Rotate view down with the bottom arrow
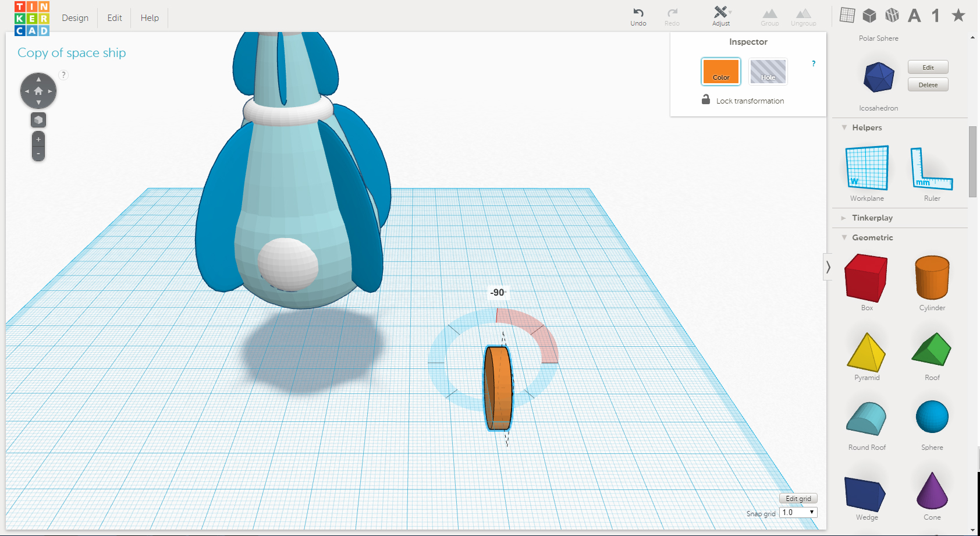The height and width of the screenshot is (536, 980). pyautogui.click(x=38, y=103)
